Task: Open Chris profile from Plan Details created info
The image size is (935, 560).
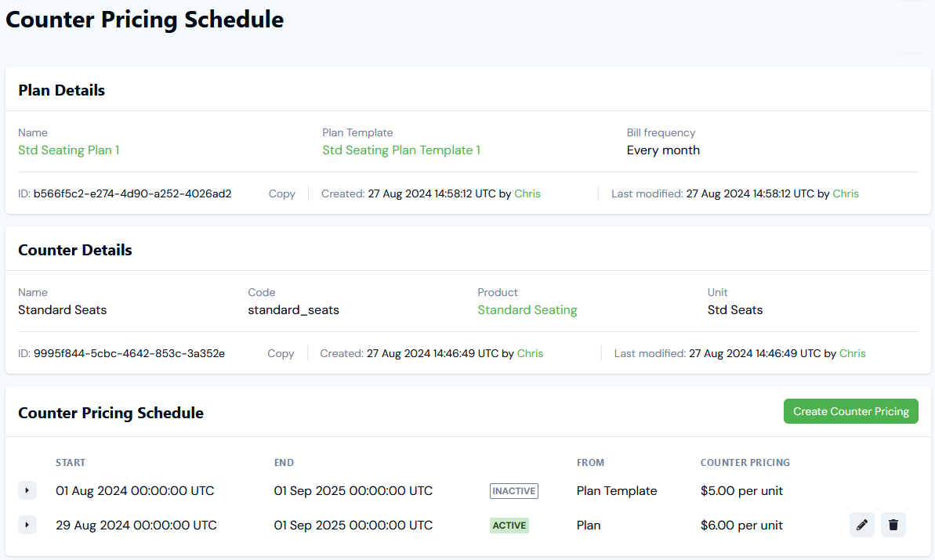Action: pyautogui.click(x=527, y=193)
